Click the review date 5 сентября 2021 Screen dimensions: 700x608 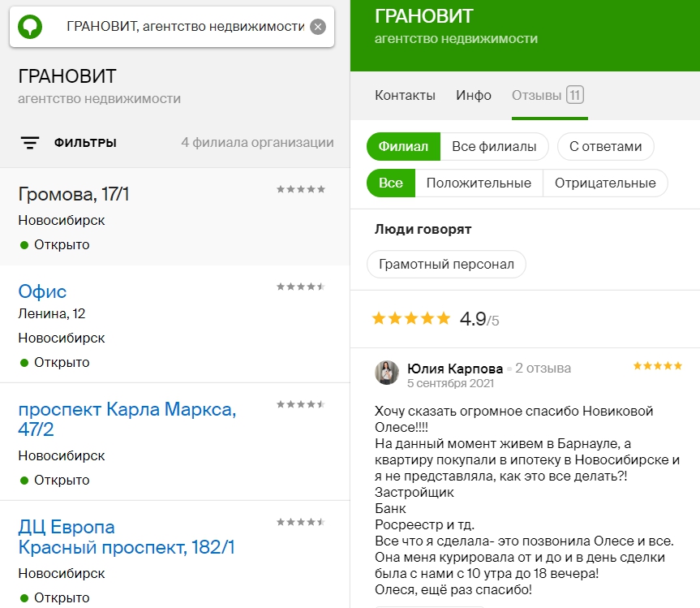click(x=450, y=383)
